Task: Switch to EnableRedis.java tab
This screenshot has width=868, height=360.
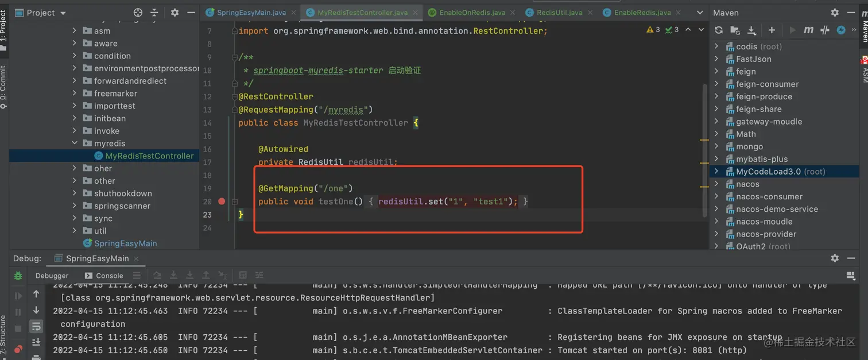Action: click(642, 13)
